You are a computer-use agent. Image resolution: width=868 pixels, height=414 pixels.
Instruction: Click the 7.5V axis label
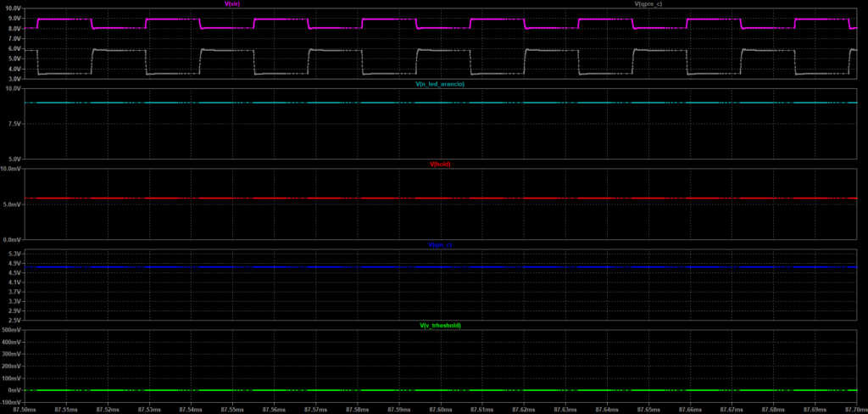coord(14,124)
